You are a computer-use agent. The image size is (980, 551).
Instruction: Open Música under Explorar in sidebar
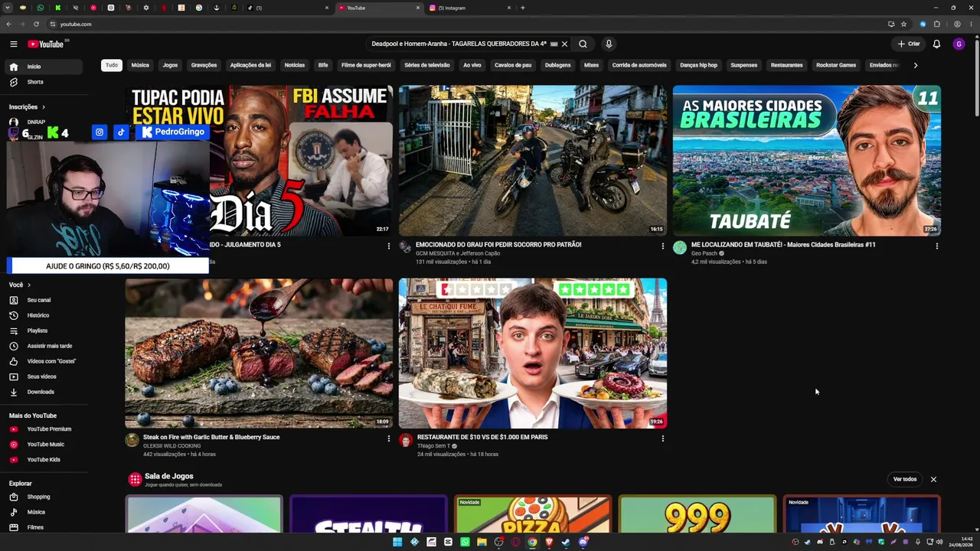[44, 512]
